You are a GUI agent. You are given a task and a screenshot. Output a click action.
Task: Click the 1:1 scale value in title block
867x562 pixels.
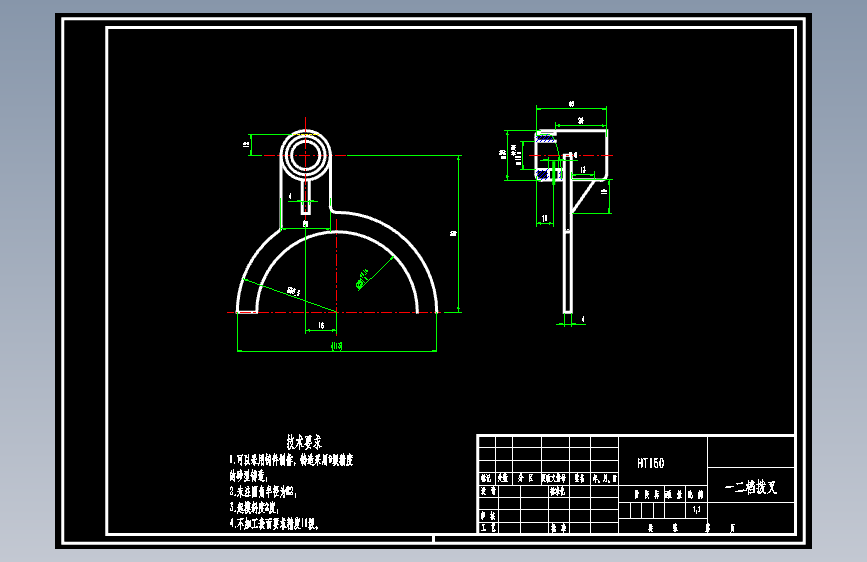(696, 509)
